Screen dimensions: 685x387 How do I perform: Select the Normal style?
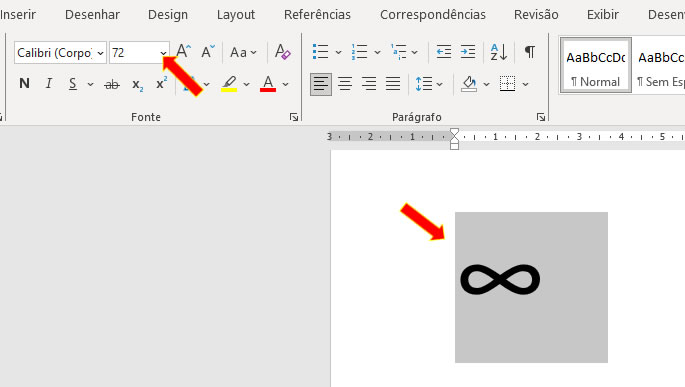595,66
